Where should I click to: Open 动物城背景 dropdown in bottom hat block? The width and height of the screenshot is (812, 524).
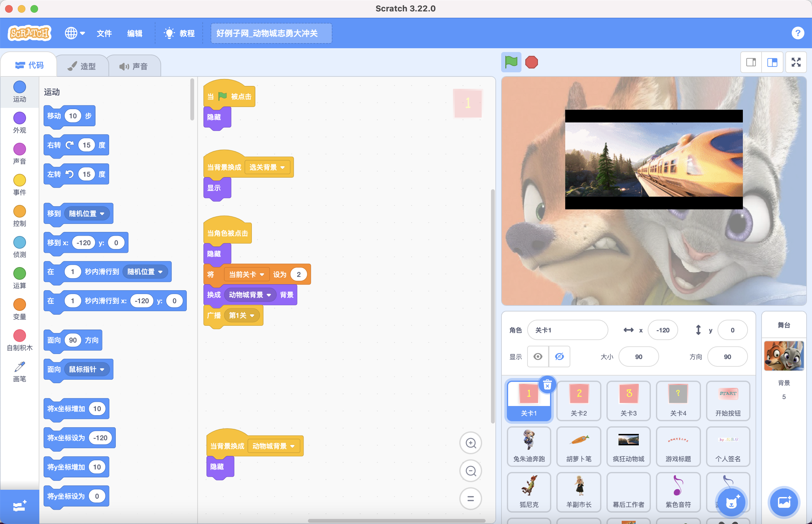pyautogui.click(x=273, y=446)
